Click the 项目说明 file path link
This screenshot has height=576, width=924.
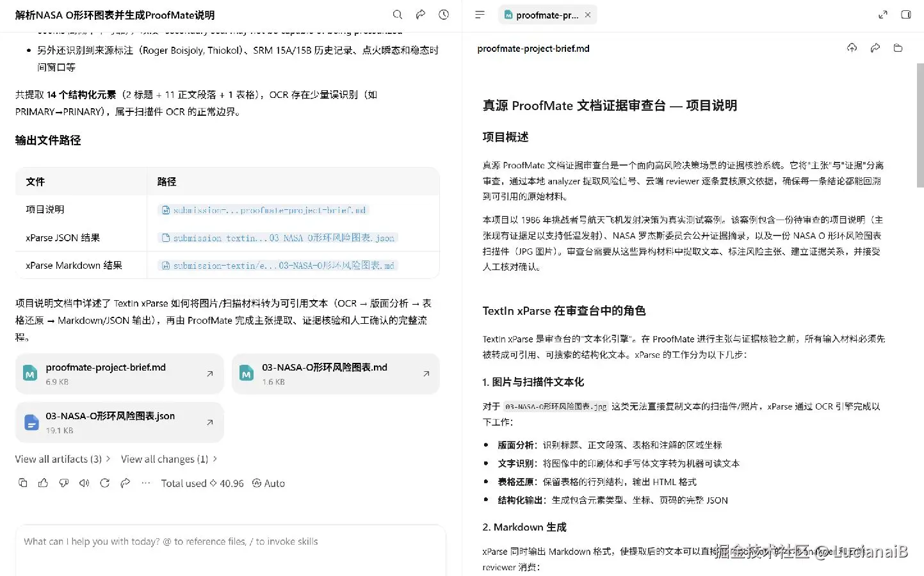[263, 210]
